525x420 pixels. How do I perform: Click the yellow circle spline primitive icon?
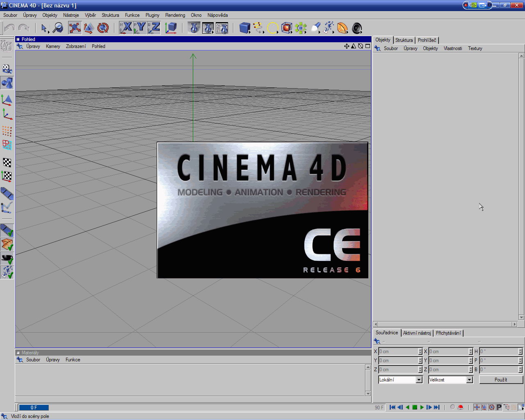(273, 28)
